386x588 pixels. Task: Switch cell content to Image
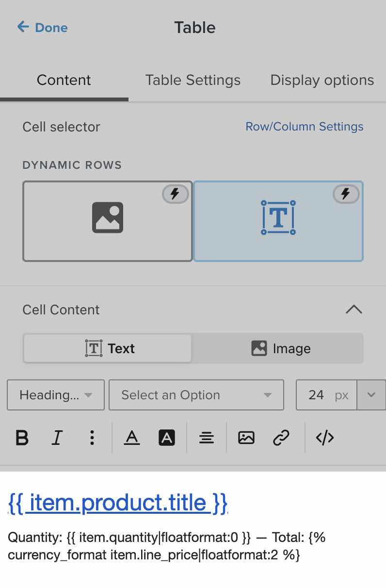[x=280, y=348]
